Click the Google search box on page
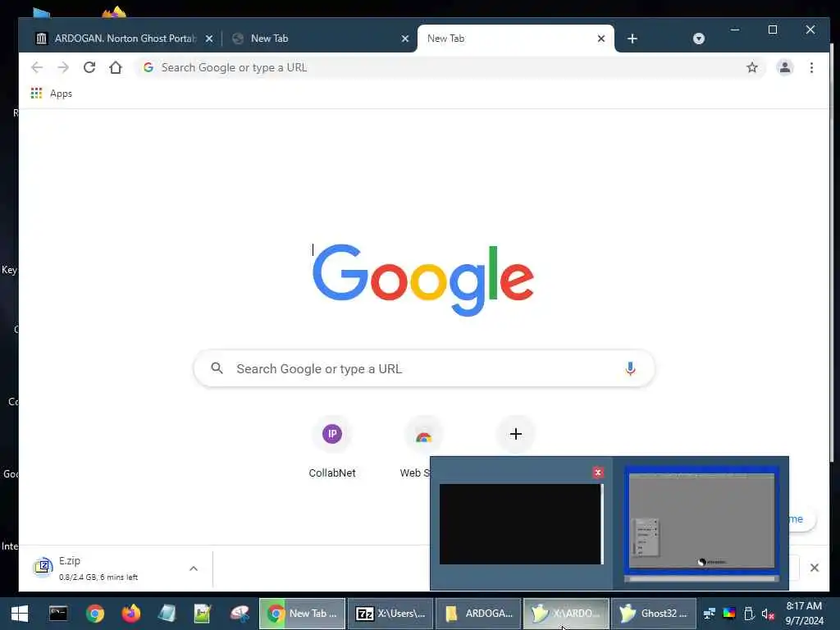This screenshot has width=840, height=630. 424,368
